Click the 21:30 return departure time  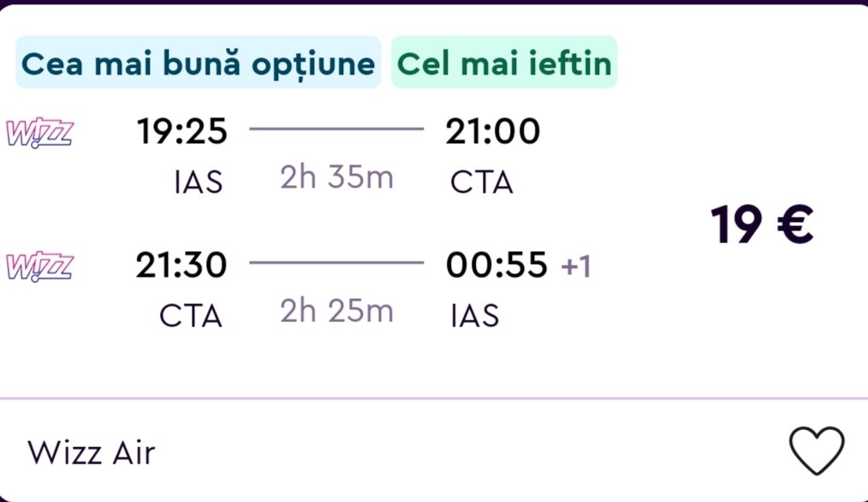tap(181, 266)
